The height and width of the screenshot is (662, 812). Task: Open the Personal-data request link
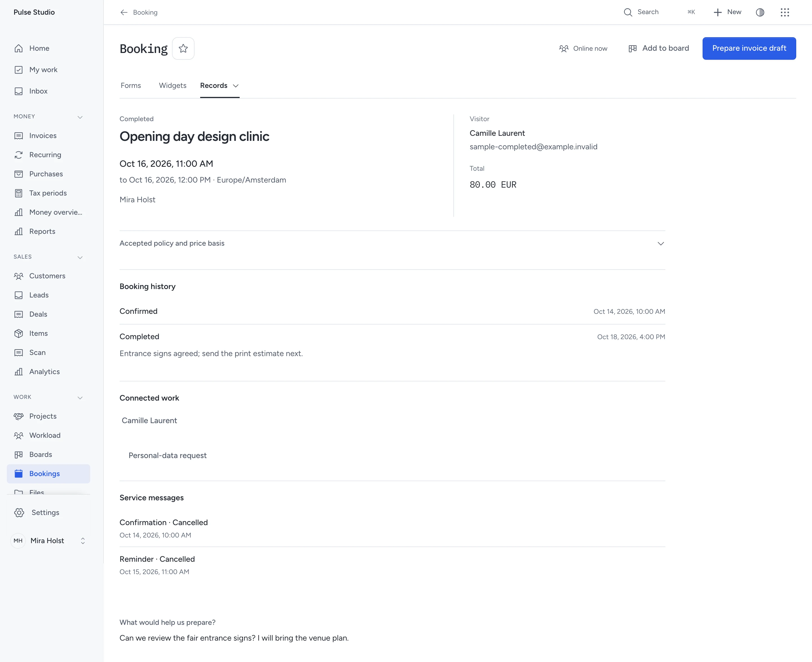(x=167, y=455)
